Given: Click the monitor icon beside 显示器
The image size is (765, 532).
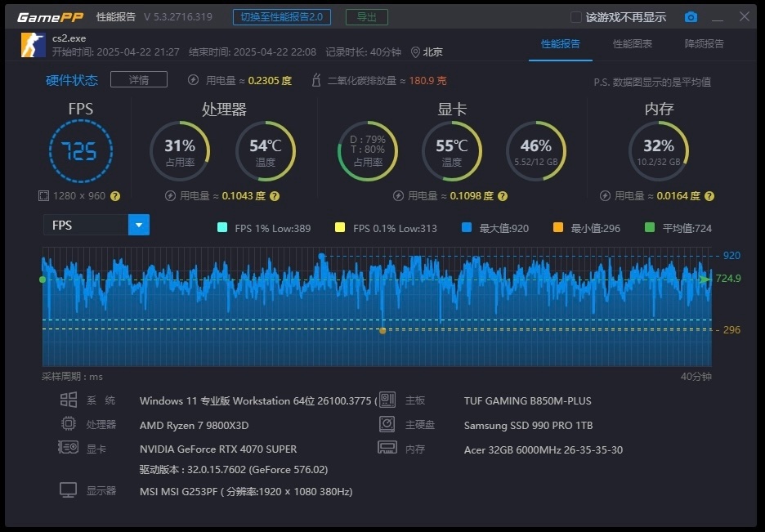Looking at the screenshot, I should (x=69, y=490).
